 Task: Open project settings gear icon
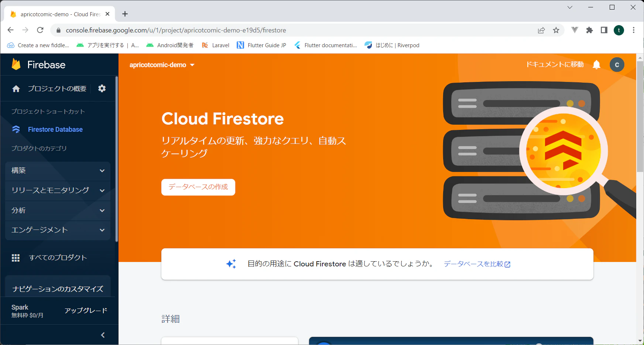[x=102, y=89]
